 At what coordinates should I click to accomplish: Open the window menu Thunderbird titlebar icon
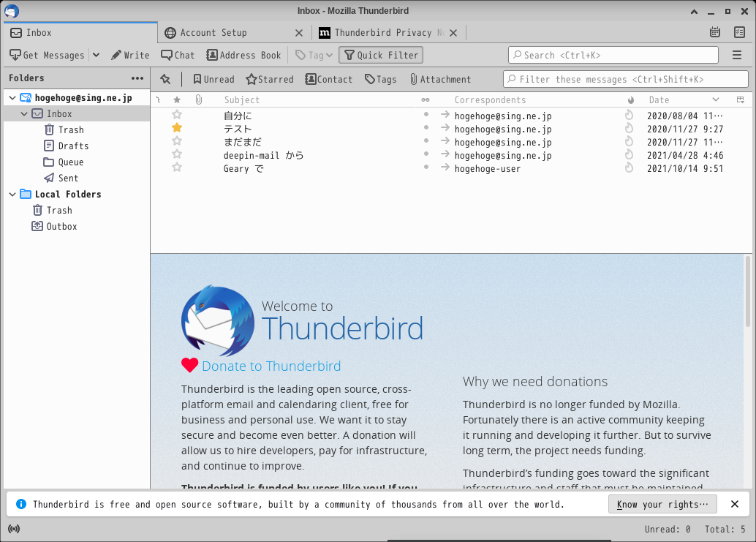[12, 11]
